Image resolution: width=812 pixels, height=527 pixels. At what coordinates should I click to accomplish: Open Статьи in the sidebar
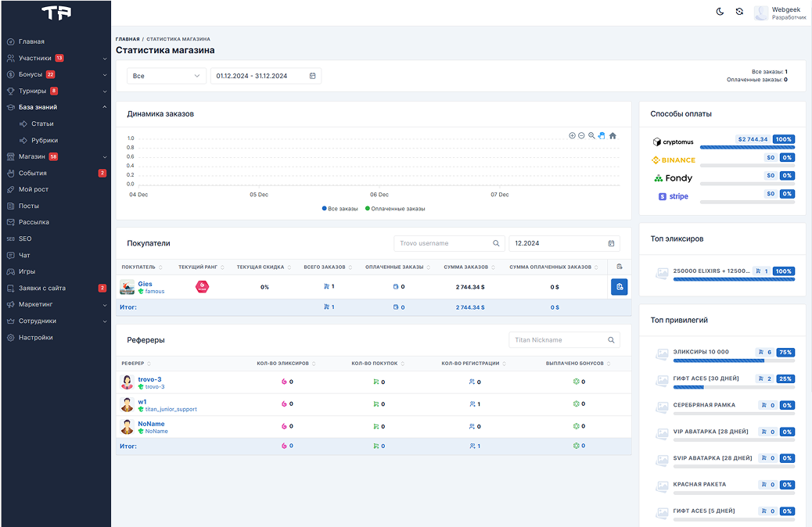pyautogui.click(x=42, y=124)
